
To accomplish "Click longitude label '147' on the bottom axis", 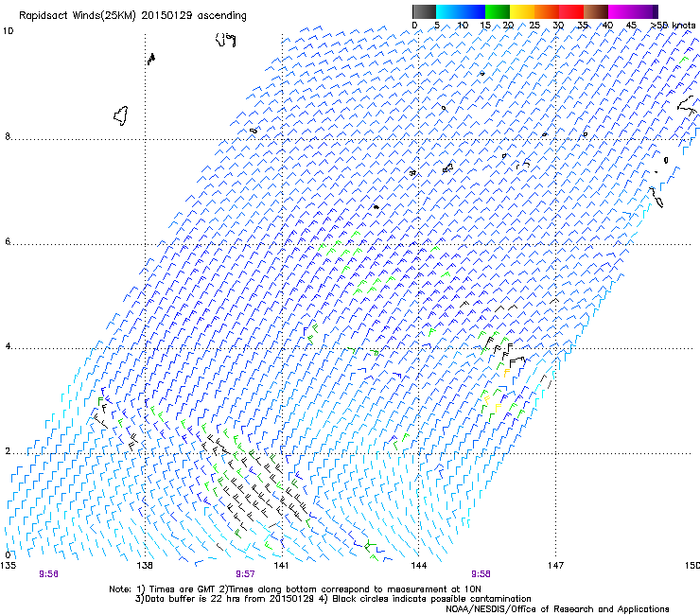I will [556, 566].
